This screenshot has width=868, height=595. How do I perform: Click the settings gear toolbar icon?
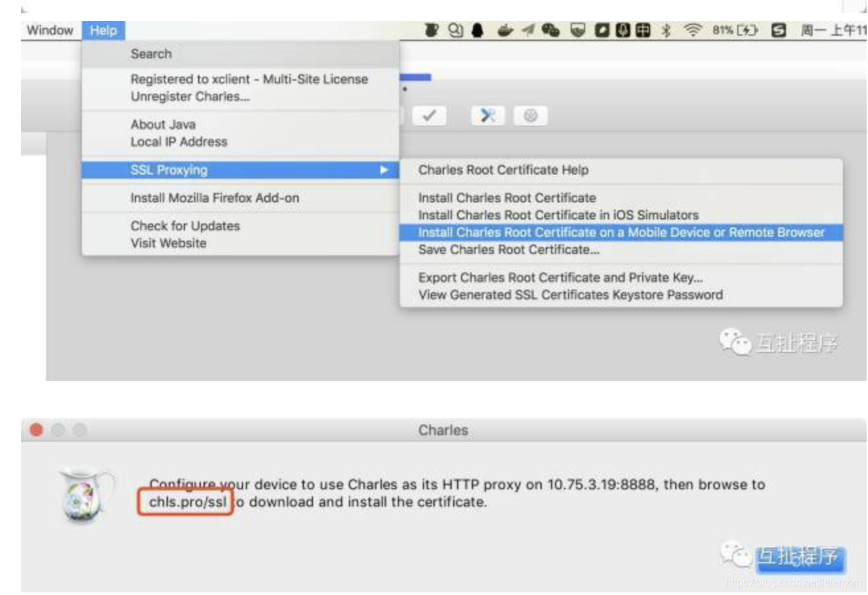point(531,116)
